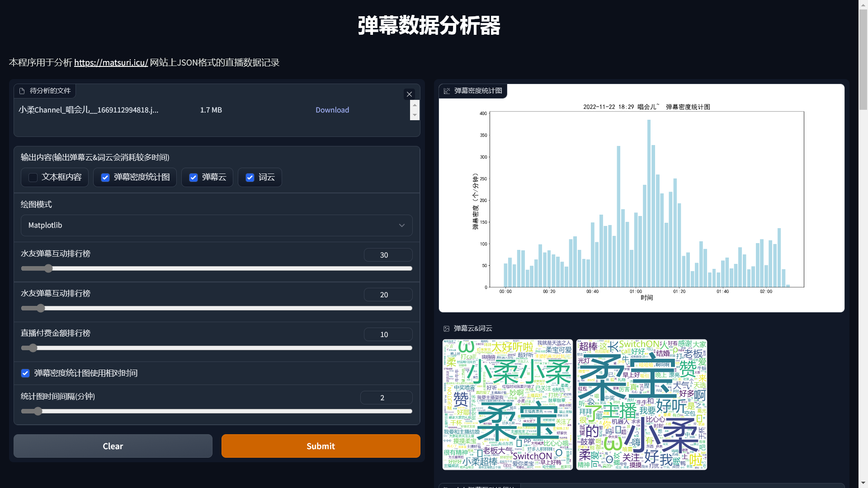Screen dimensions: 868x488
Task: Enable the 文本框内容 checkbox
Action: tap(33, 177)
